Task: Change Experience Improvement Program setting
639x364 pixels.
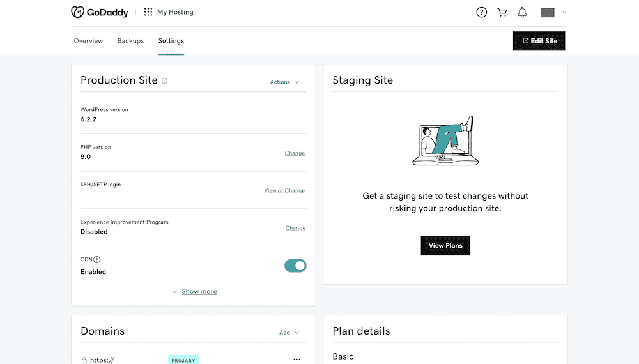Action: [x=295, y=228]
